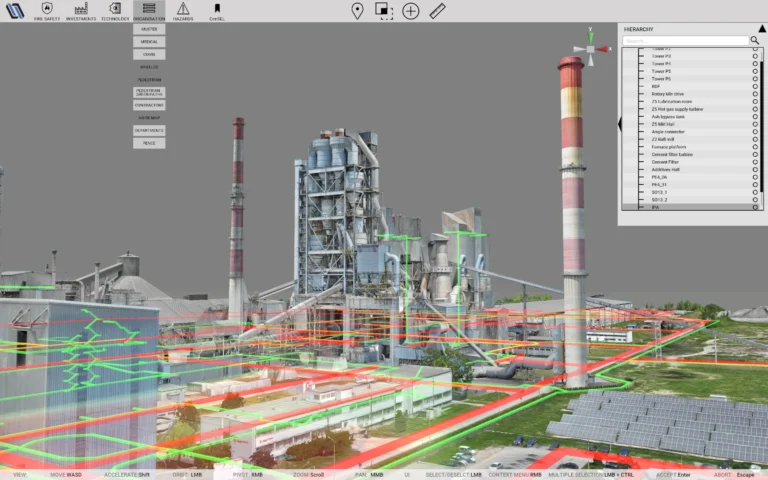
Task: Activate the selection frame tool icon
Action: (384, 11)
